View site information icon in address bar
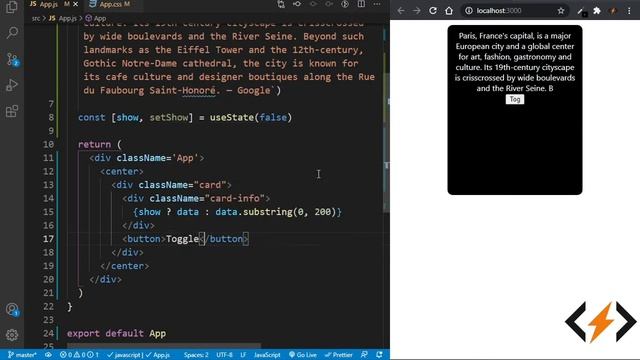This screenshot has height=360, width=640. [x=469, y=11]
